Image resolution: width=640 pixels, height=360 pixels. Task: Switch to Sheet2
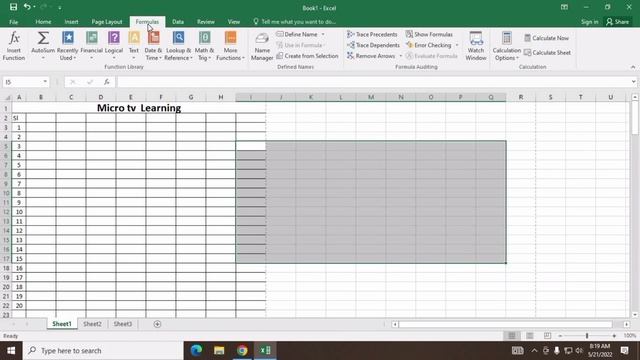[92, 324]
